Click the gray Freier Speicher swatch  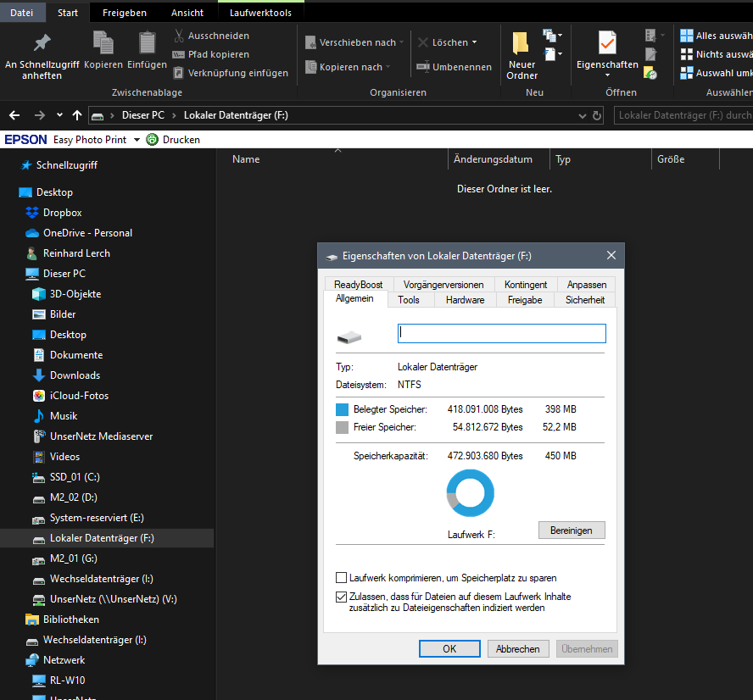[x=342, y=427]
